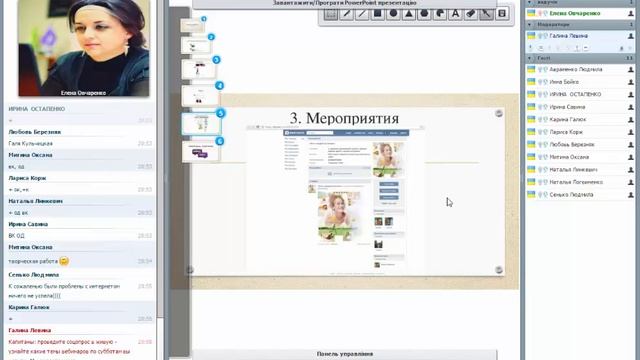Select the straight line tool
This screenshot has width=640, height=360.
click(362, 14)
